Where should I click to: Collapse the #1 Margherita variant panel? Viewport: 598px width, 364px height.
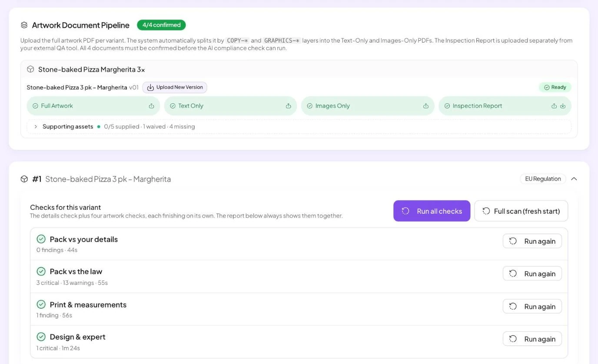[x=574, y=179]
